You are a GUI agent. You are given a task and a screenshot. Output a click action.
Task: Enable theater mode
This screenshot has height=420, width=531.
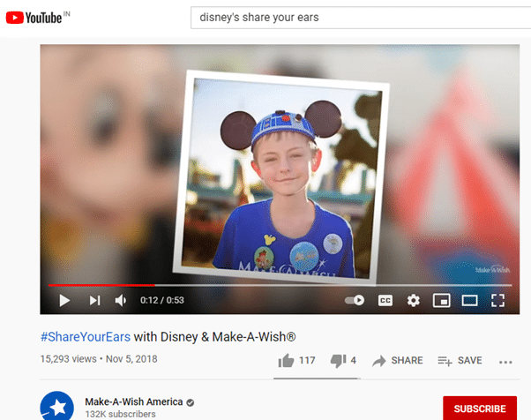(x=470, y=300)
